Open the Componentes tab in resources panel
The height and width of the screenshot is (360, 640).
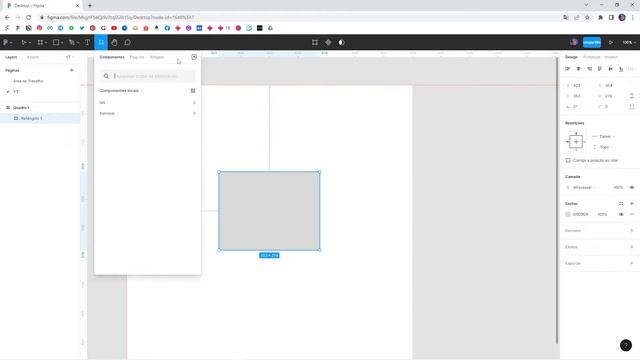click(x=112, y=57)
